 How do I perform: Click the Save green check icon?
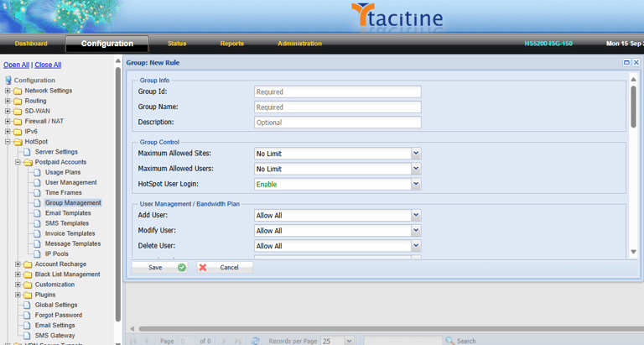pyautogui.click(x=181, y=268)
